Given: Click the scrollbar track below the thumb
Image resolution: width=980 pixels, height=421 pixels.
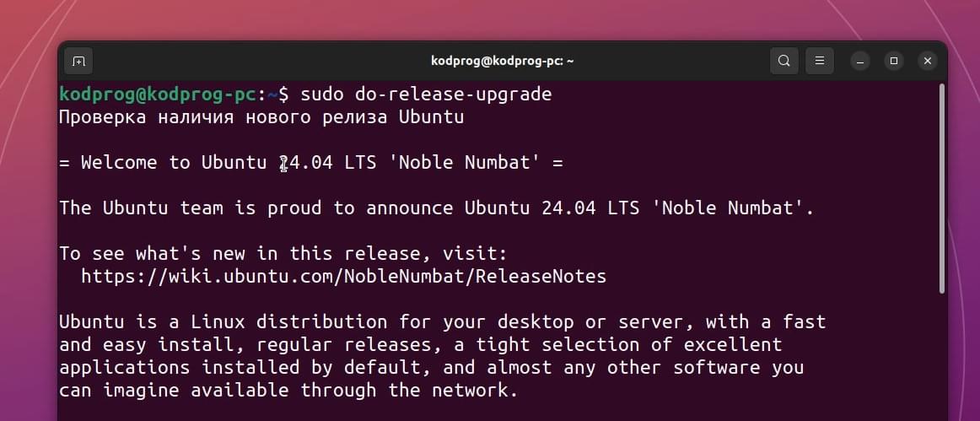Looking at the screenshot, I should pos(942,357).
